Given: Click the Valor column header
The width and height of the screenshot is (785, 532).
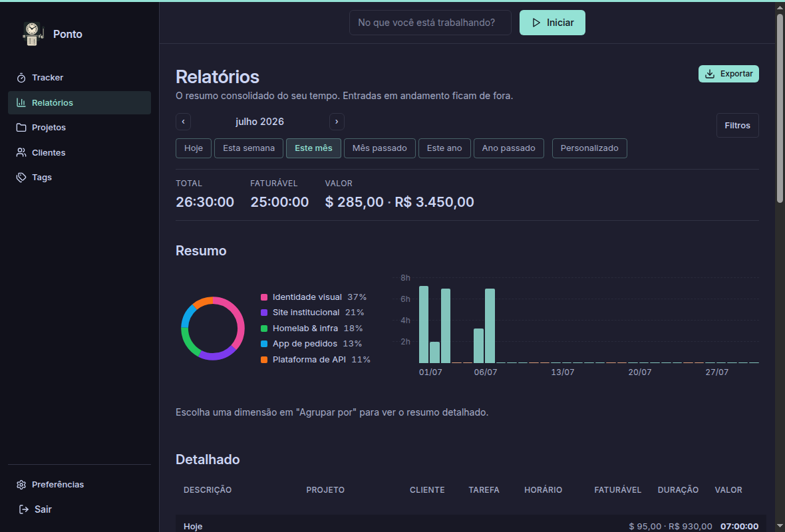Looking at the screenshot, I should tap(728, 490).
